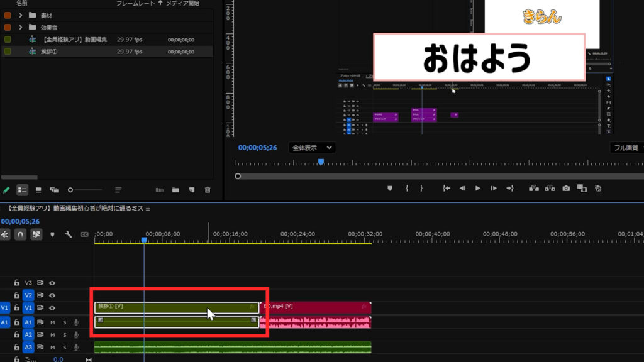The height and width of the screenshot is (362, 644).
Task: Open comparison view in program monitor
Action: [x=582, y=189]
